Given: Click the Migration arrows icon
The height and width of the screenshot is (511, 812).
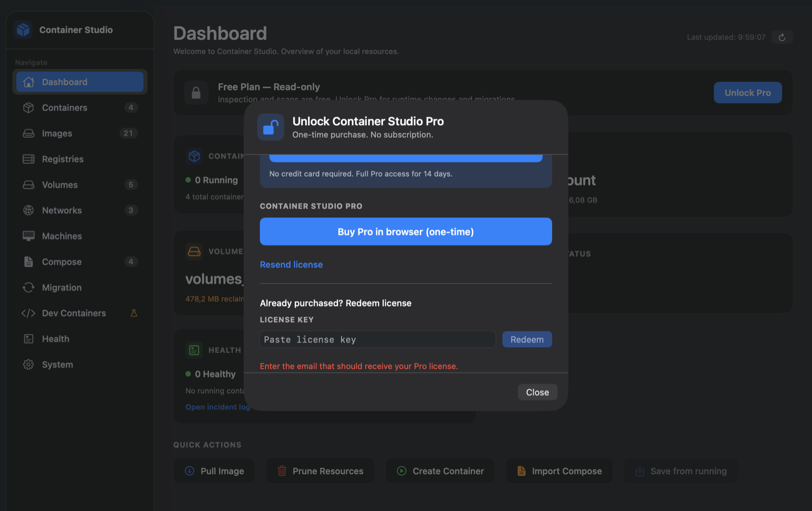Looking at the screenshot, I should coord(28,288).
